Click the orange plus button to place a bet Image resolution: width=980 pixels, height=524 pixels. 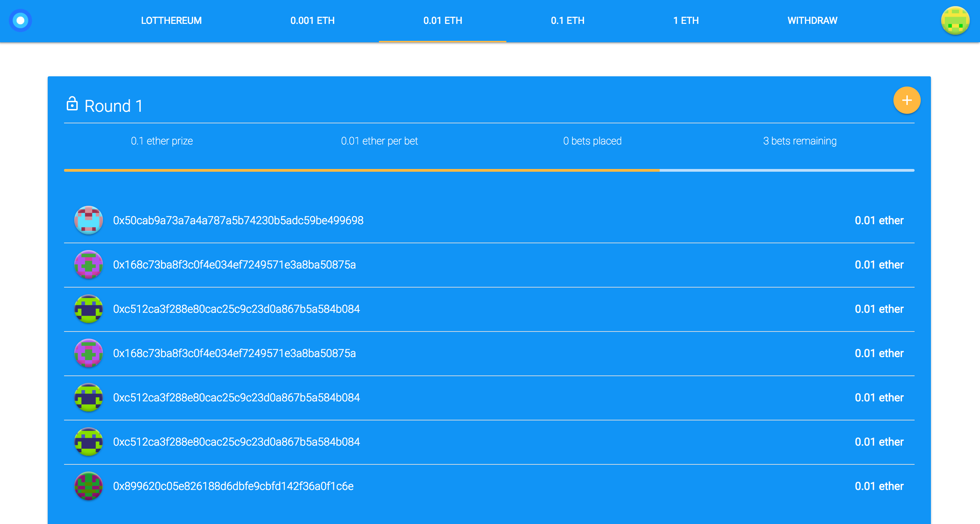(907, 101)
